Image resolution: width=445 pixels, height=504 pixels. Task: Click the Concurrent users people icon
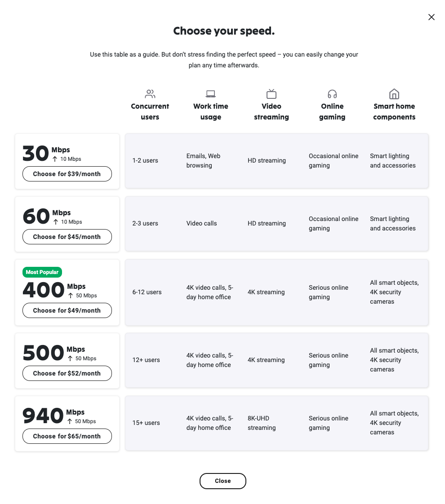[x=150, y=94]
